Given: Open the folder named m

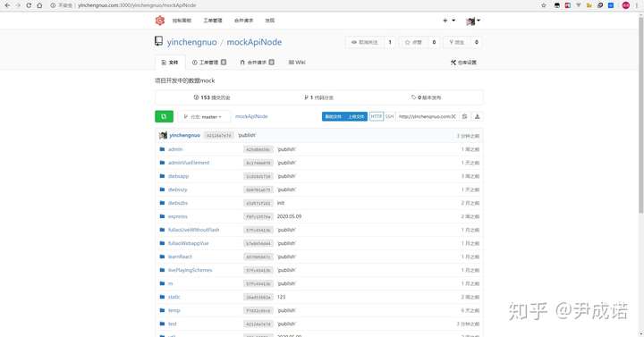Looking at the screenshot, I should point(171,283).
